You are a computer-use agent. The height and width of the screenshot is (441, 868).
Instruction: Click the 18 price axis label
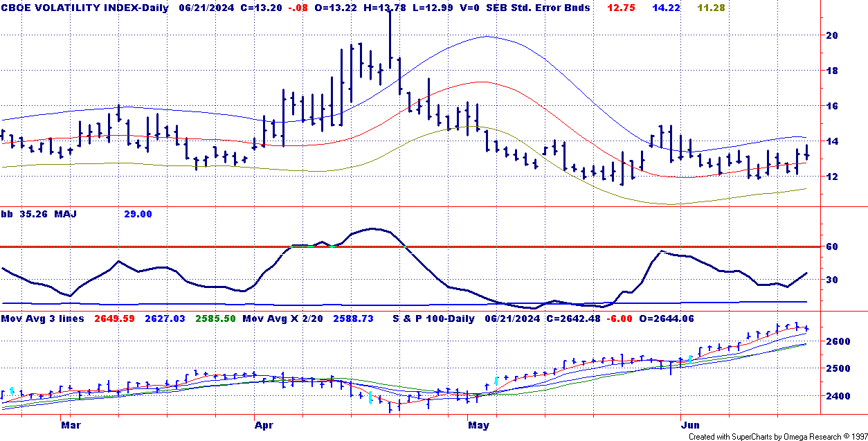[x=832, y=71]
